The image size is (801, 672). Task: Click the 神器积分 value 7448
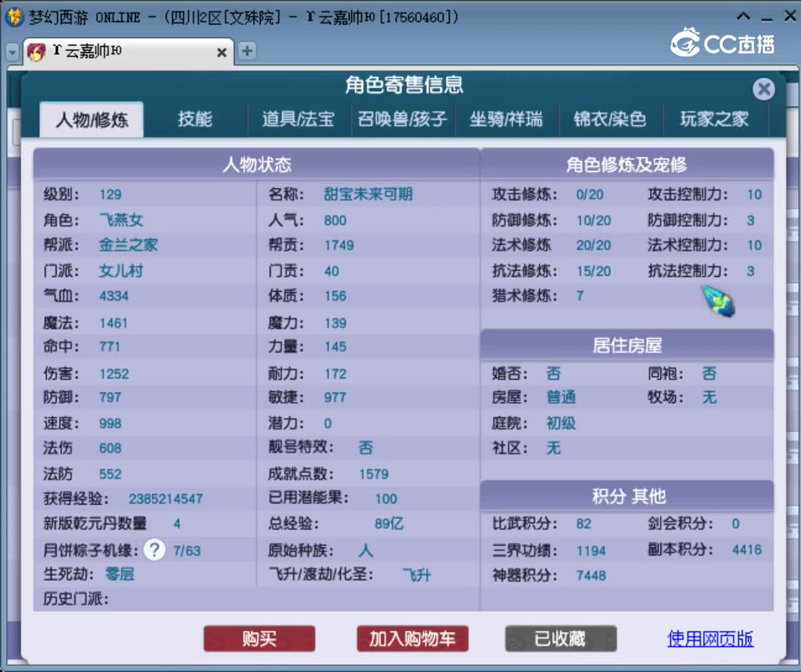[x=591, y=576]
